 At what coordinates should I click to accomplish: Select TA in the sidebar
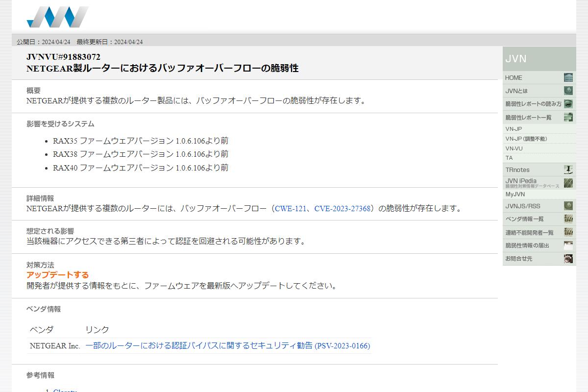point(539,158)
